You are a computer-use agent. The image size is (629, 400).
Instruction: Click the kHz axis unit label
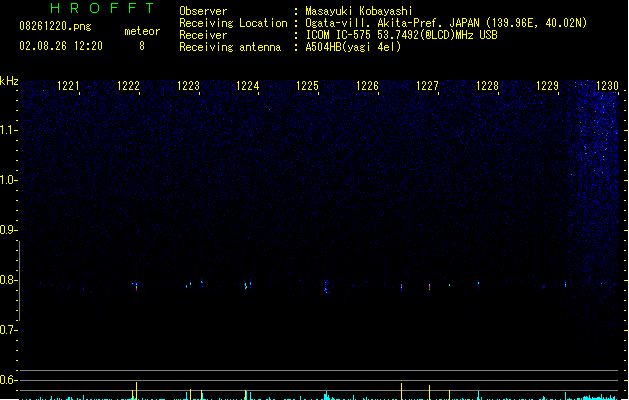point(9,81)
